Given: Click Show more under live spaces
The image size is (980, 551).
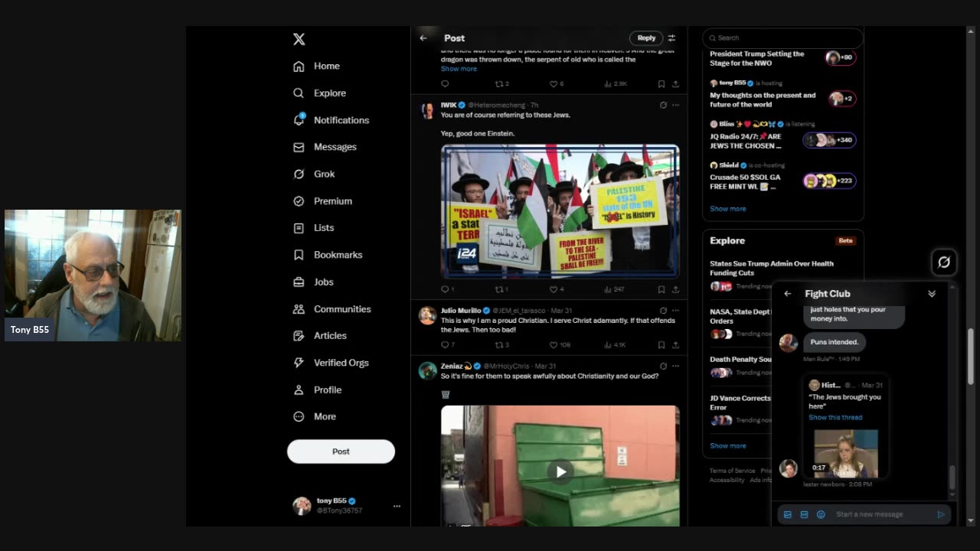Looking at the screenshot, I should pyautogui.click(x=727, y=209).
